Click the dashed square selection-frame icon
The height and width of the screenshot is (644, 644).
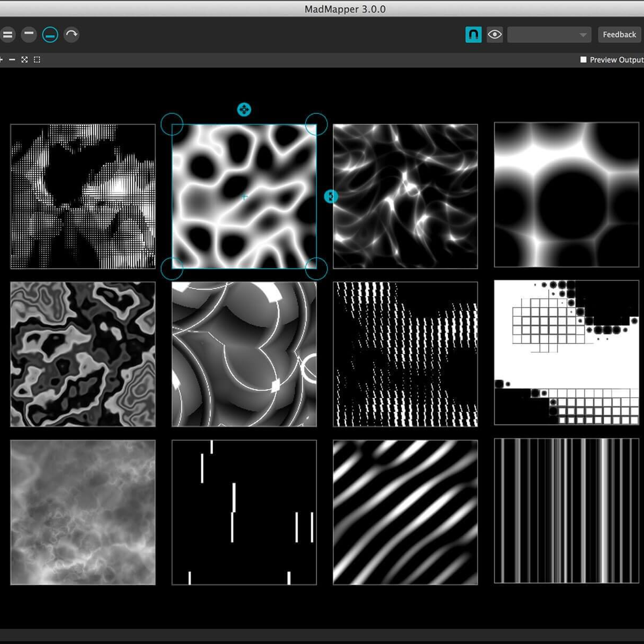coord(37,60)
